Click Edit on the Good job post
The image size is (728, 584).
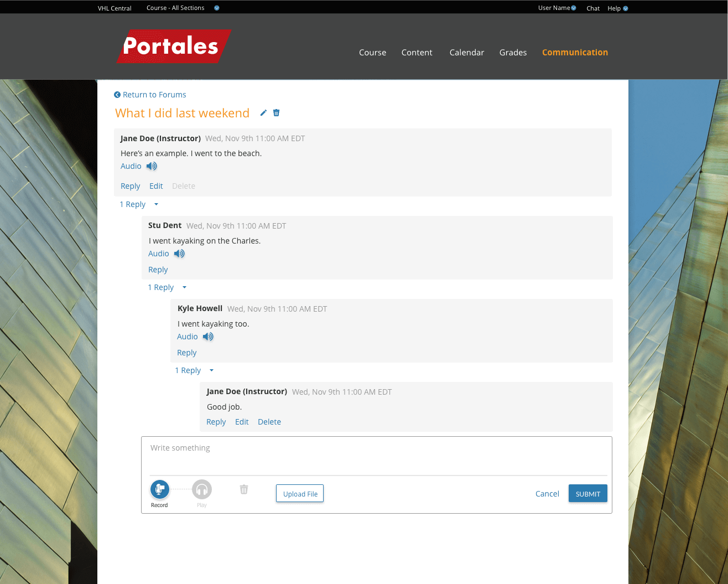pos(242,422)
